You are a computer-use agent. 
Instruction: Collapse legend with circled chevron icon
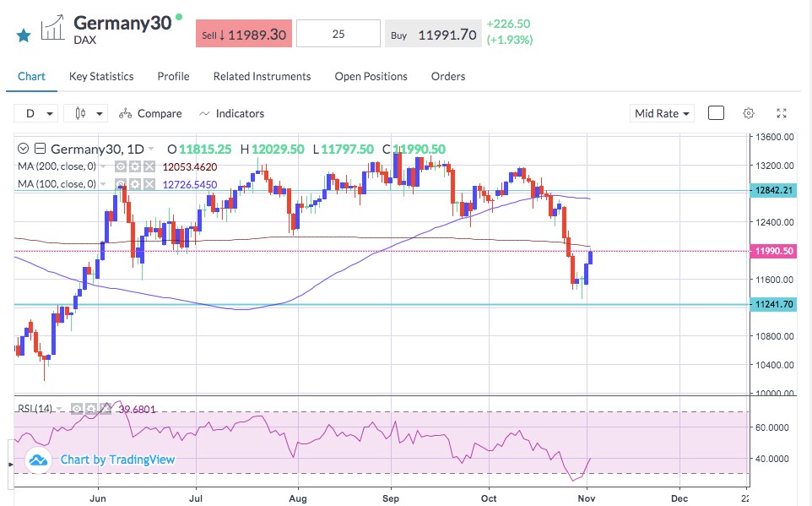pos(23,149)
